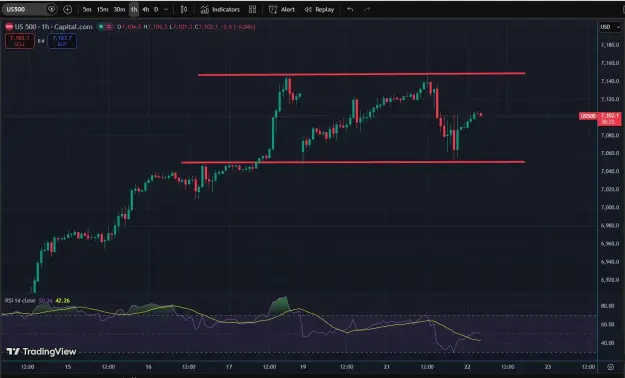The image size is (625, 378).
Task: Click the date 15 on time axis
Action: pos(68,367)
